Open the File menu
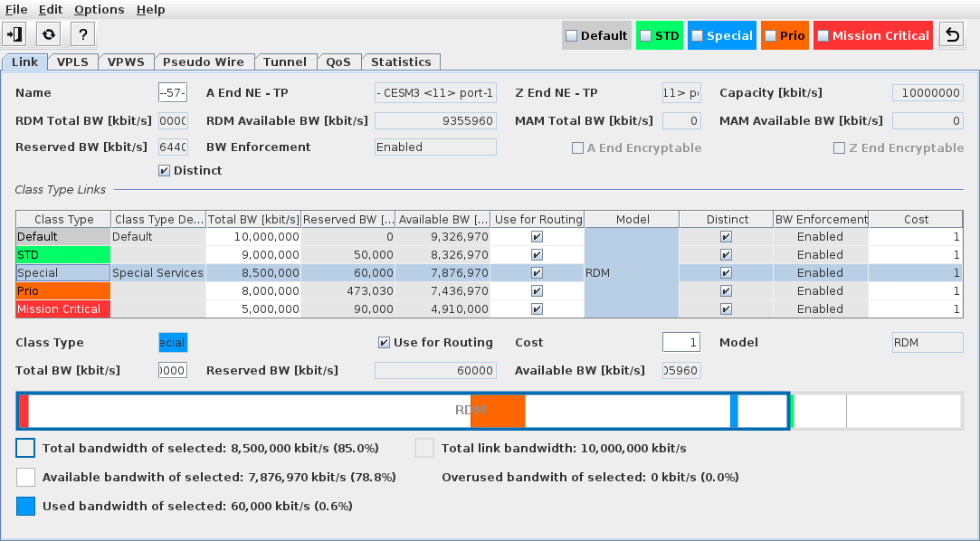This screenshot has width=980, height=541. [16, 9]
